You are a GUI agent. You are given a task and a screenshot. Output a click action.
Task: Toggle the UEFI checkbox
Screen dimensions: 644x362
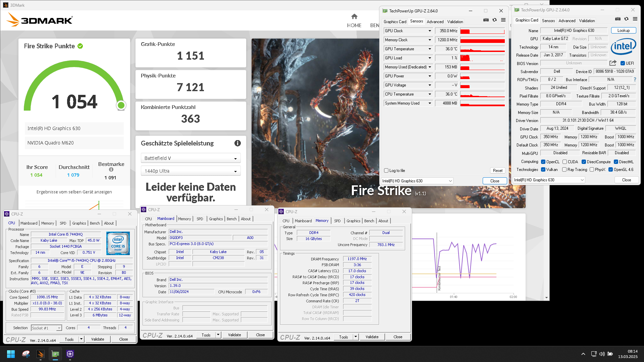pyautogui.click(x=623, y=63)
